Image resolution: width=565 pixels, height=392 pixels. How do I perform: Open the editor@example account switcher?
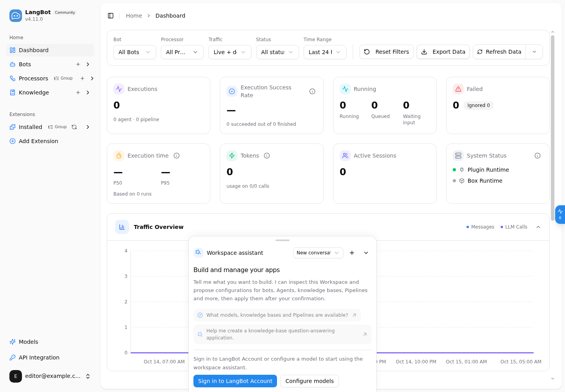pyautogui.click(x=50, y=376)
